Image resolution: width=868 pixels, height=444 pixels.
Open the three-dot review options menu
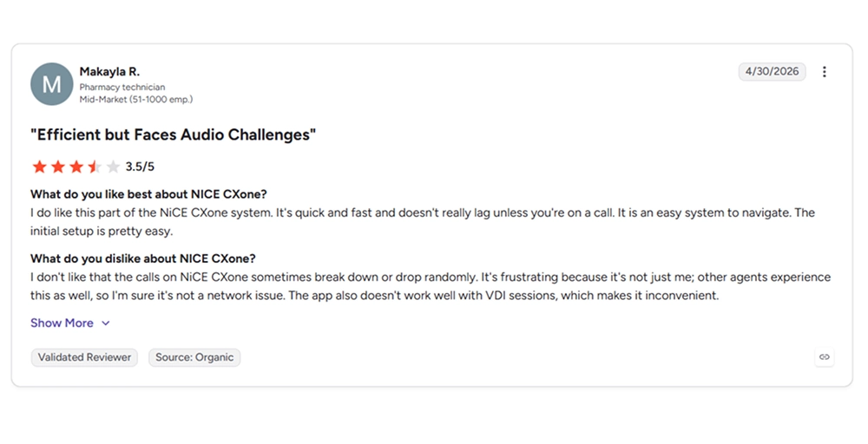pyautogui.click(x=825, y=72)
